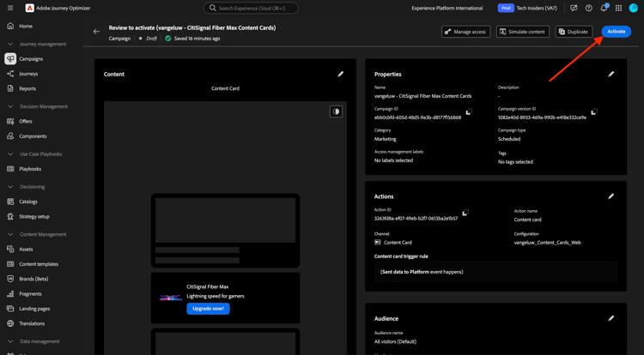Click the feedback chat icon in header
This screenshot has height=355, width=644.
tap(574, 8)
